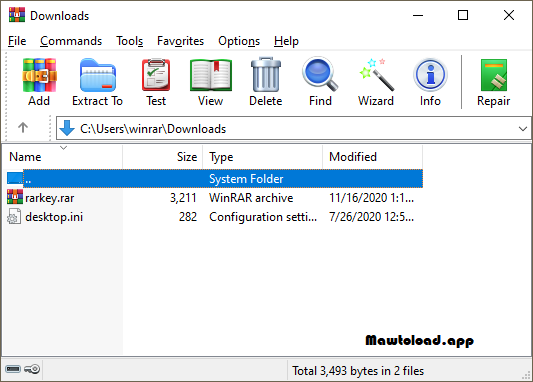Open the Find magnifier tool

coord(320,74)
